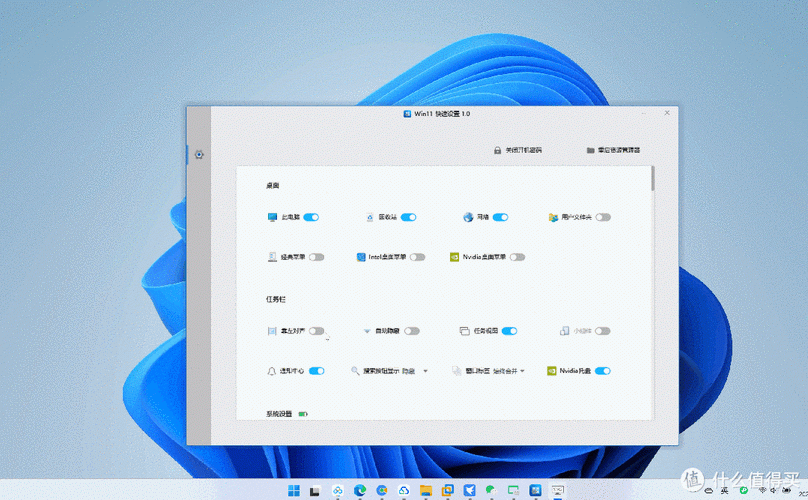Viewport: 808px width, 500px height.
Task: Click Restart Explorer (重启资源管理器) button
Action: tap(613, 150)
